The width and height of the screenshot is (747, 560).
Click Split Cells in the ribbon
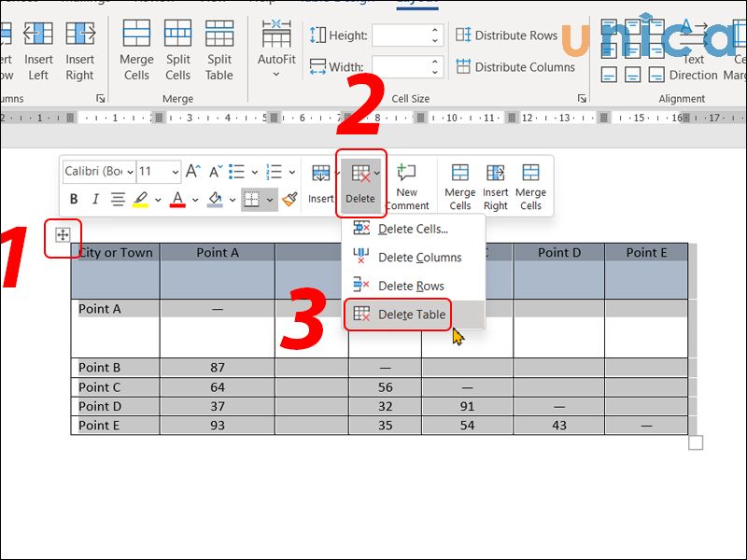177,50
